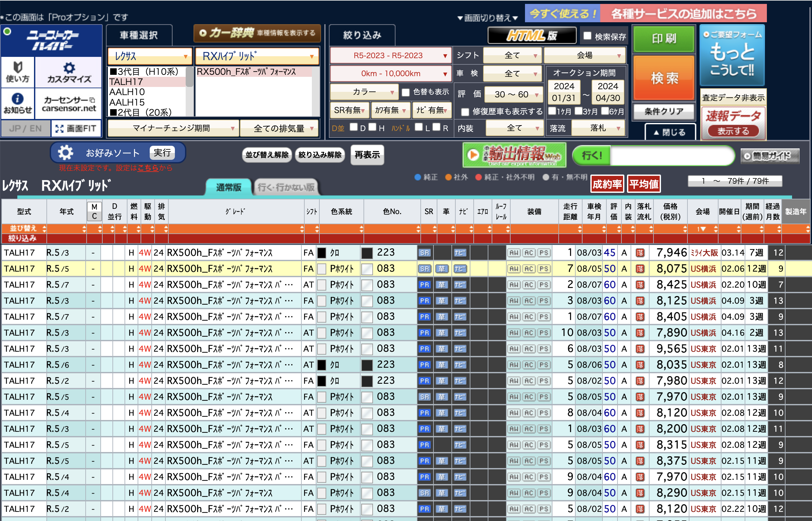This screenshot has height=521, width=812.
Task: Select the 車種選択 tab
Action: (x=139, y=35)
